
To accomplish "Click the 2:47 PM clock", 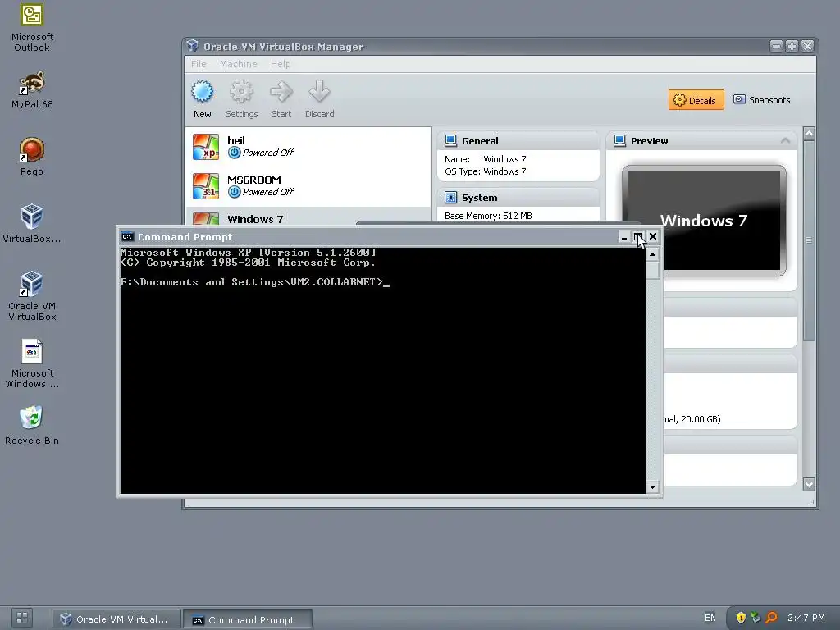I will (x=806, y=618).
